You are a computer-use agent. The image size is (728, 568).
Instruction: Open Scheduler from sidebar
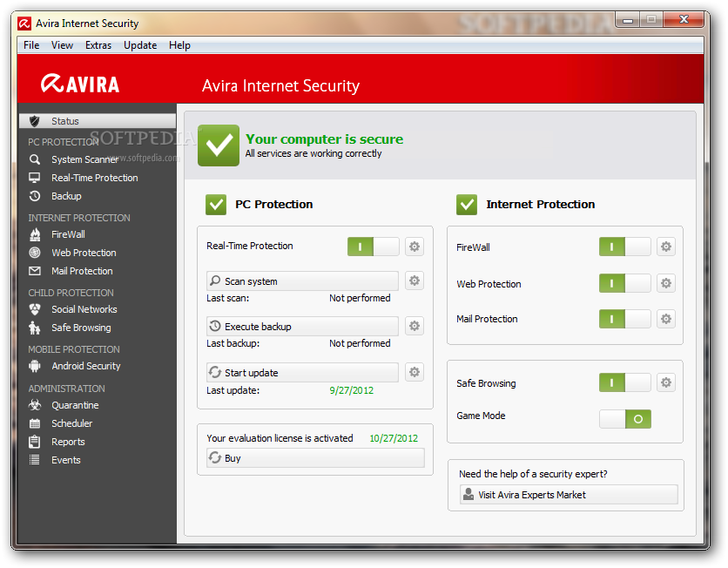[x=71, y=423]
